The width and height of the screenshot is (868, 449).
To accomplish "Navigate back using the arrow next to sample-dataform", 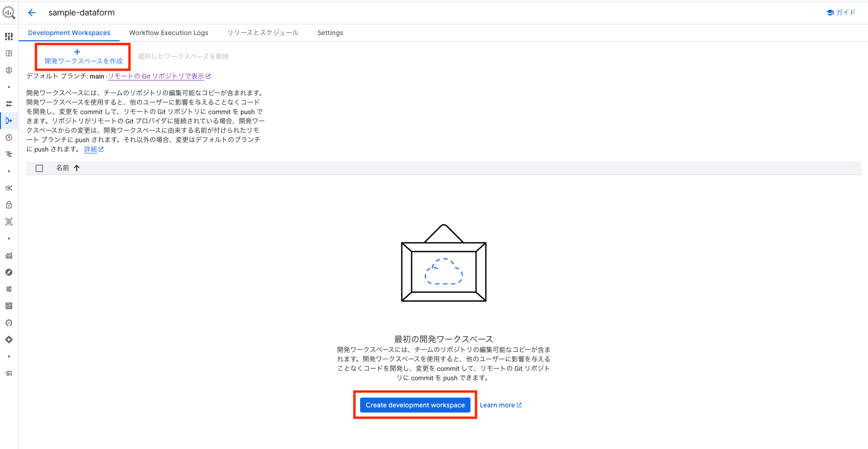I will (x=31, y=13).
